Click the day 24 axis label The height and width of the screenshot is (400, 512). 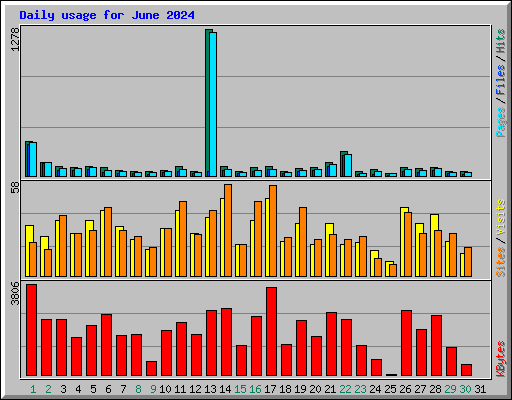[x=375, y=389]
